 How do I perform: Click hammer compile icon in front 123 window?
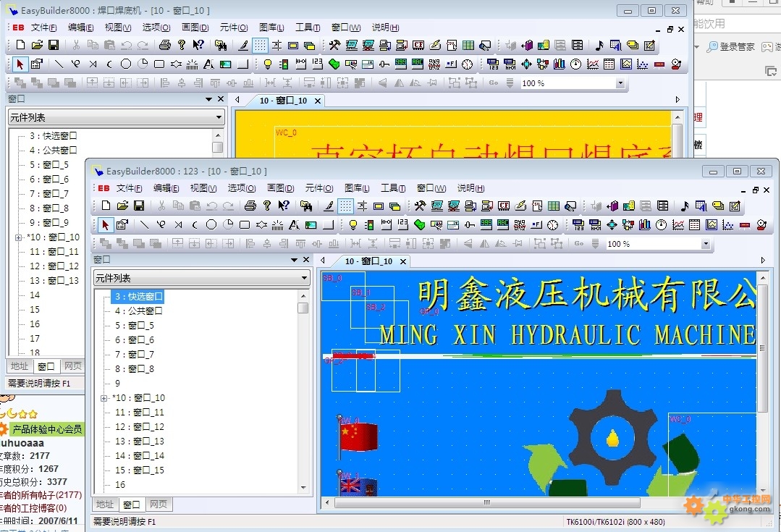pos(420,206)
